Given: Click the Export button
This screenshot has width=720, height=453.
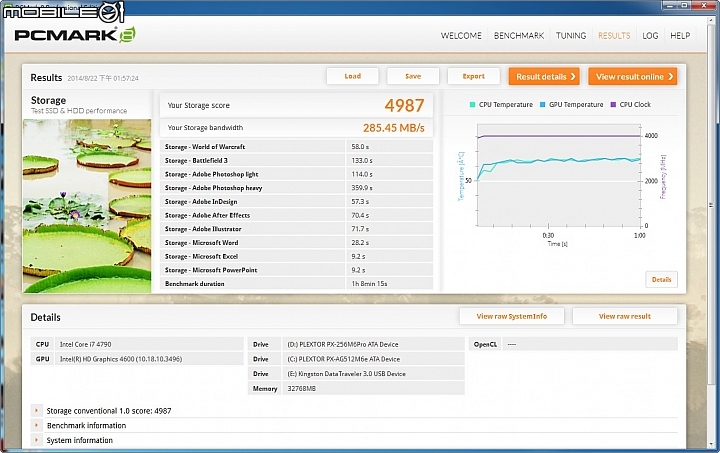Looking at the screenshot, I should tap(473, 76).
